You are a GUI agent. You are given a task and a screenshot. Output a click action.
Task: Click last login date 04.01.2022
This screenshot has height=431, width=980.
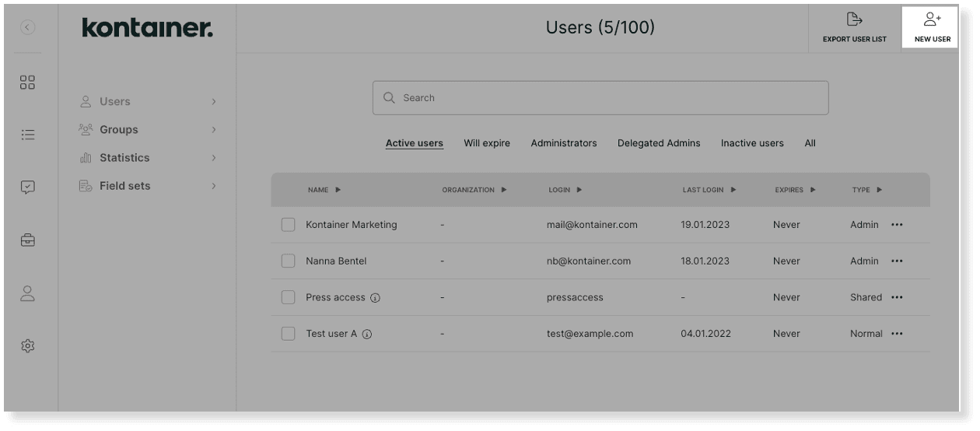(705, 334)
